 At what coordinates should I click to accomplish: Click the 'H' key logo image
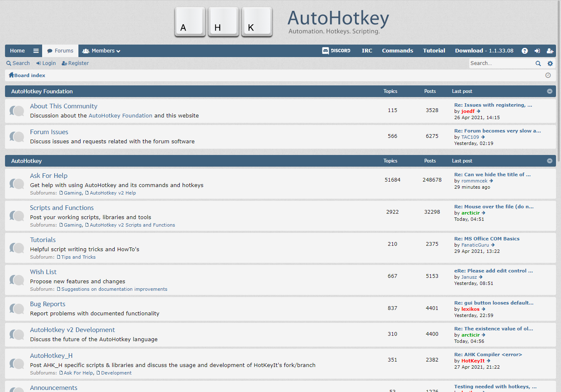(224, 22)
